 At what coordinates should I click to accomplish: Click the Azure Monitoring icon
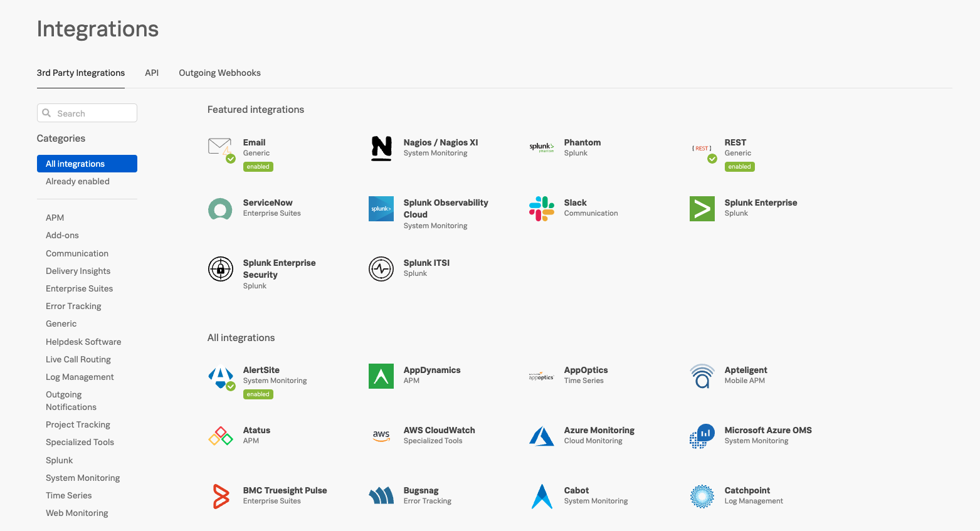[x=541, y=436]
